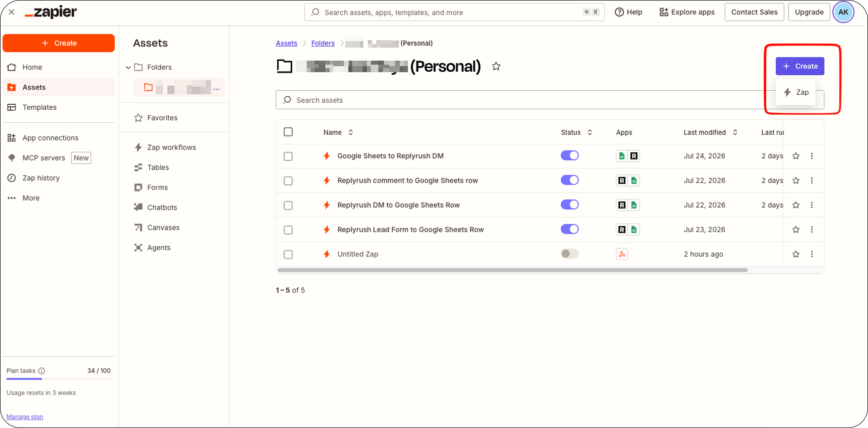Star the Replyrush DM to Google Sheets Row zap
The height and width of the screenshot is (428, 868).
click(796, 205)
